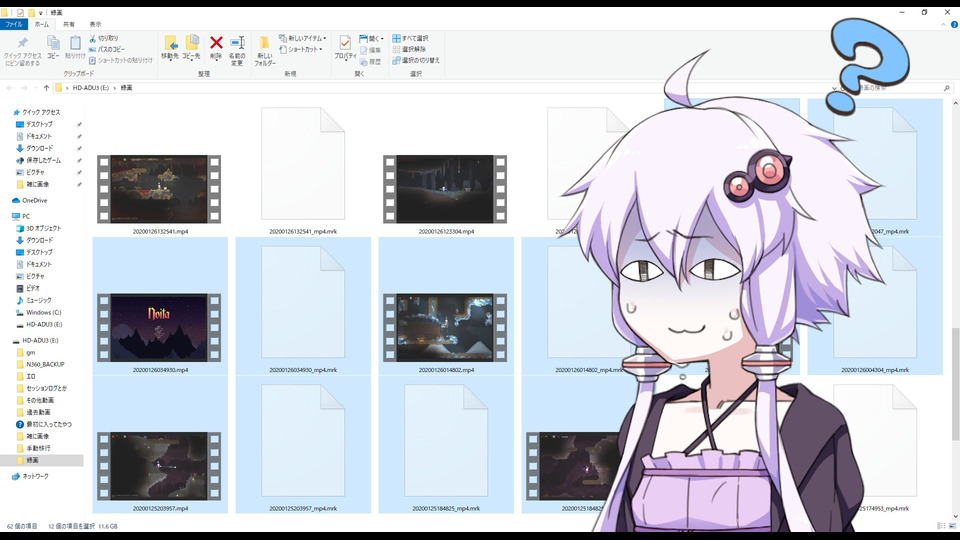
Task: Open the recent locations dropdown arrow
Action: (36, 88)
